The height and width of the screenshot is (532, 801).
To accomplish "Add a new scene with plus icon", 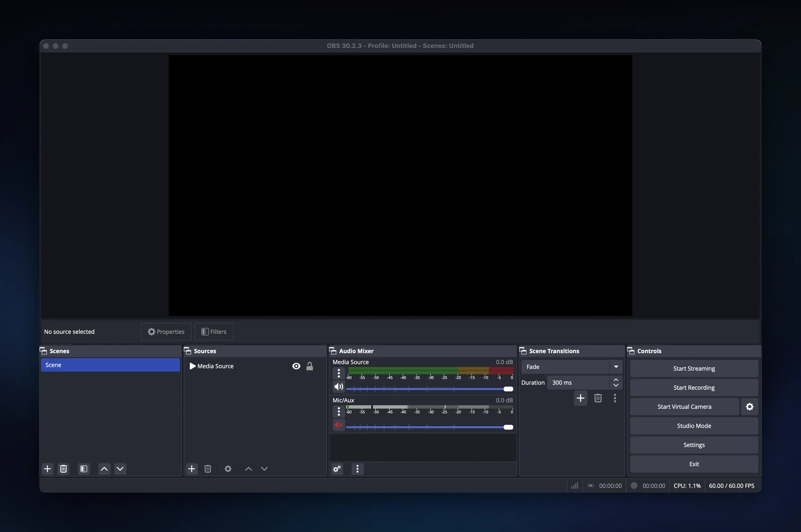I will pos(47,469).
